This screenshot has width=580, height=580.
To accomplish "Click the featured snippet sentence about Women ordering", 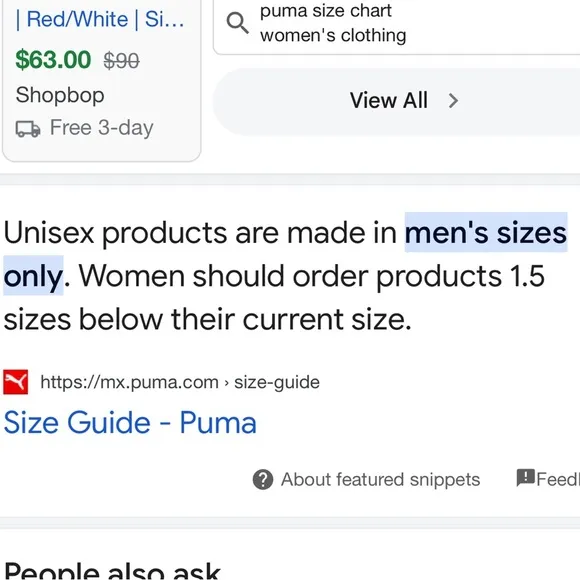I will pos(274,297).
